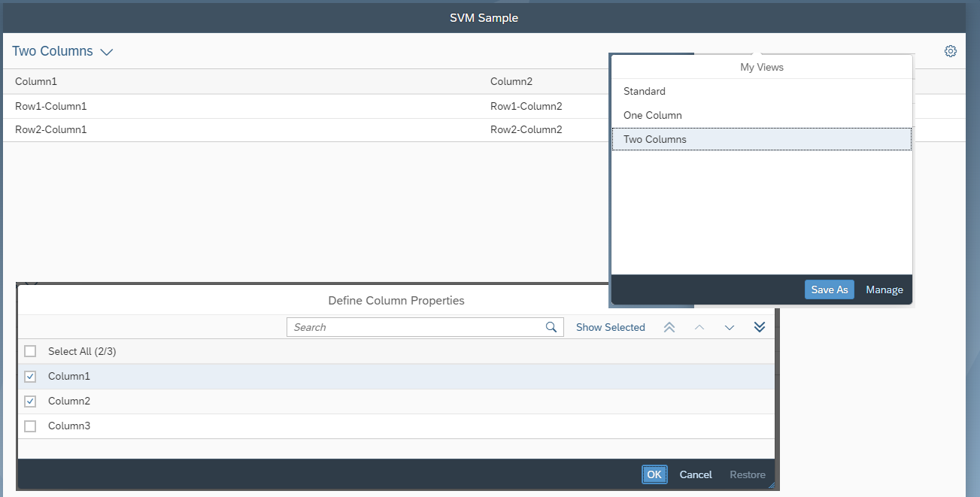Confirm column properties with OK
Screen dimensions: 980x497
[654, 474]
